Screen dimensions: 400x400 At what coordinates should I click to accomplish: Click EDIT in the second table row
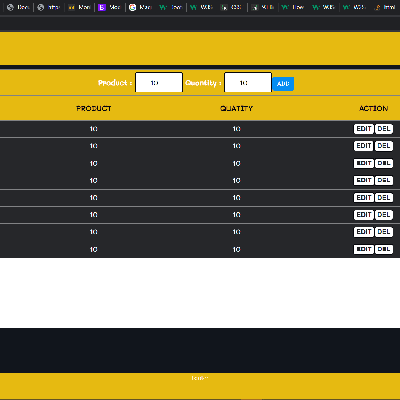[x=364, y=146]
